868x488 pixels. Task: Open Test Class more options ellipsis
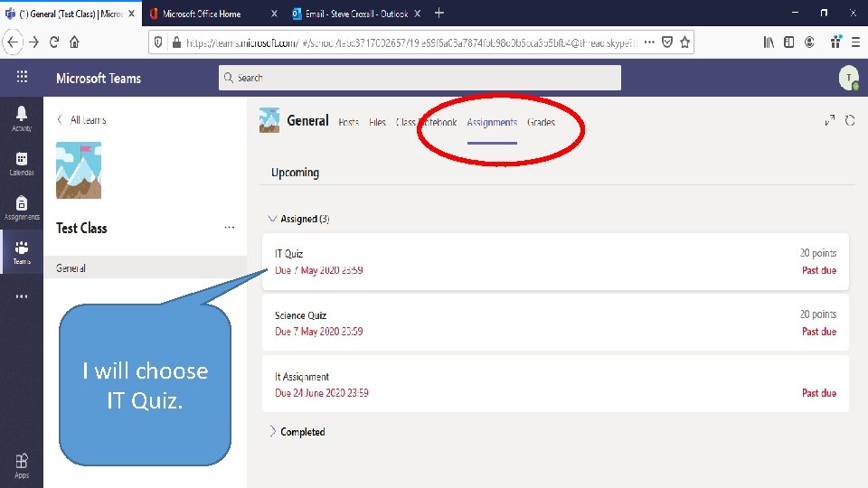coord(229,228)
